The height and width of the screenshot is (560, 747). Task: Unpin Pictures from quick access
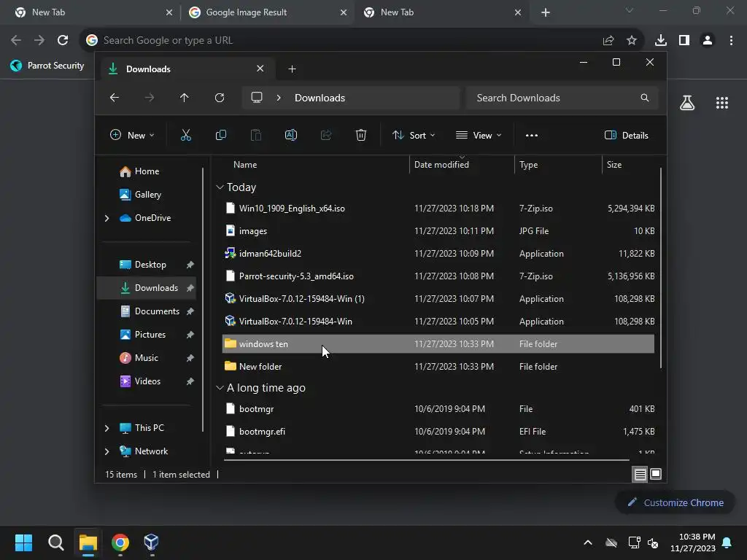click(x=190, y=335)
